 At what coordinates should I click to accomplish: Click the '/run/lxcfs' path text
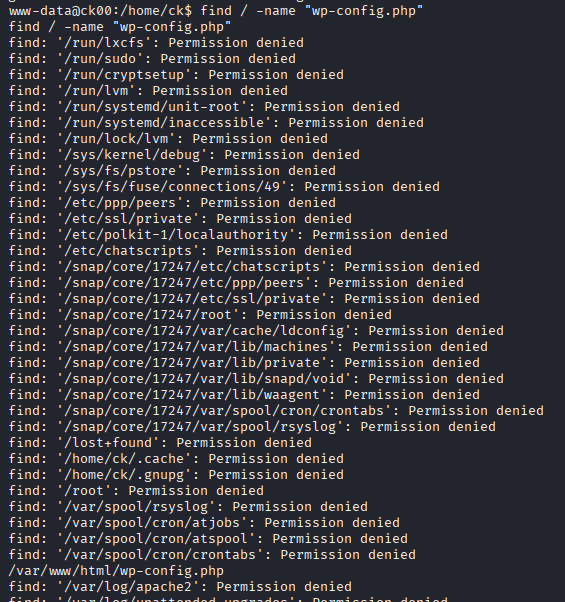[x=104, y=43]
